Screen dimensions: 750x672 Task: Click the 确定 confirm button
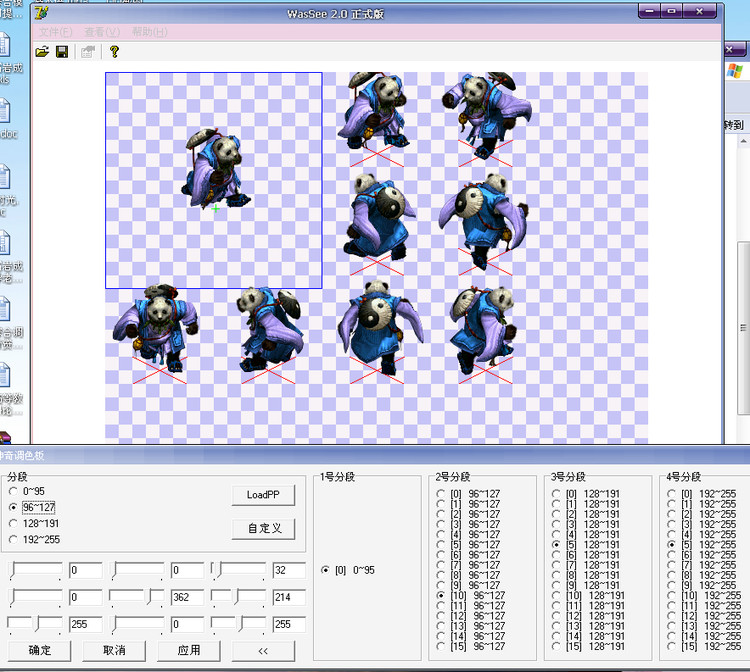tap(41, 650)
